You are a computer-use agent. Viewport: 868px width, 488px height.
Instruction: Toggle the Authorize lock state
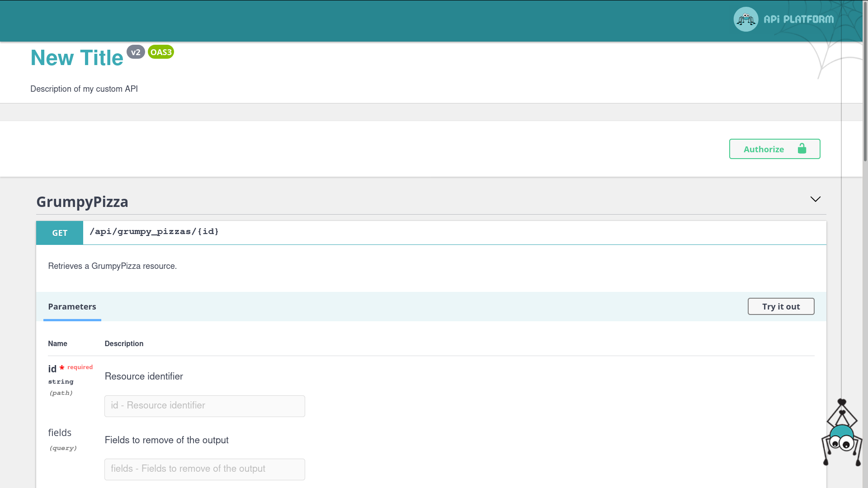click(x=774, y=149)
